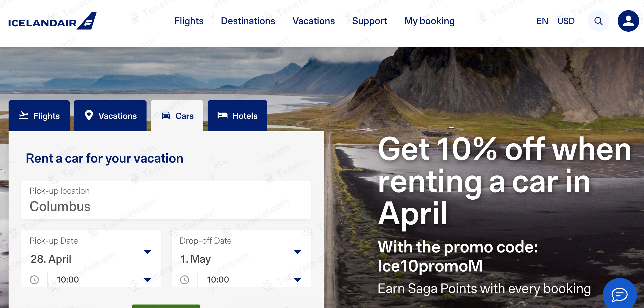
Task: Change language via EN selector
Action: coord(542,21)
